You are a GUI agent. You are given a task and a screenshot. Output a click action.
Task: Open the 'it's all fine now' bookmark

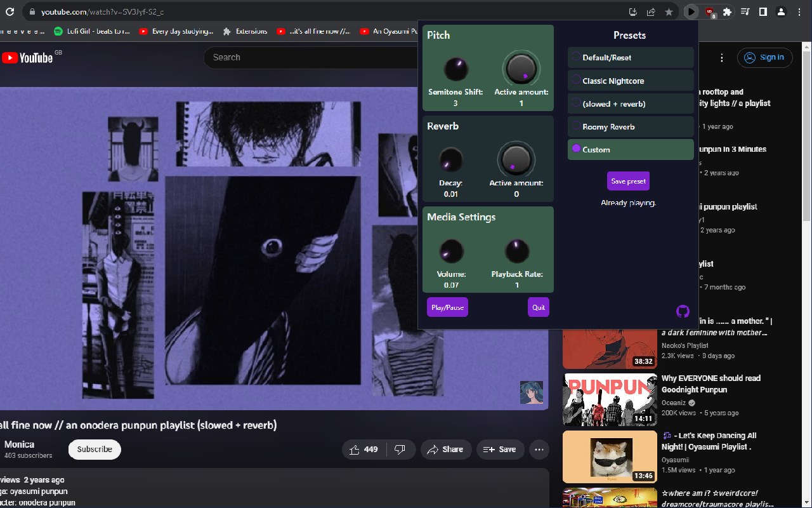pos(313,31)
